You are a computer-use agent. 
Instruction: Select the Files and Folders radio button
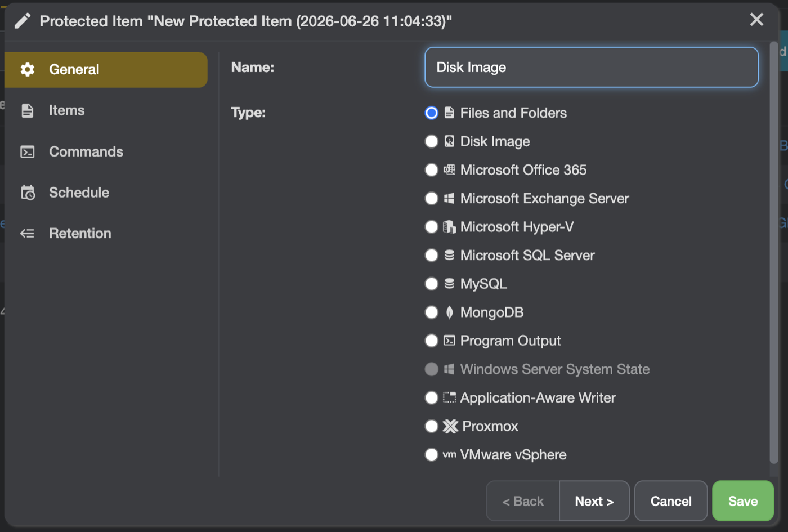(432, 113)
